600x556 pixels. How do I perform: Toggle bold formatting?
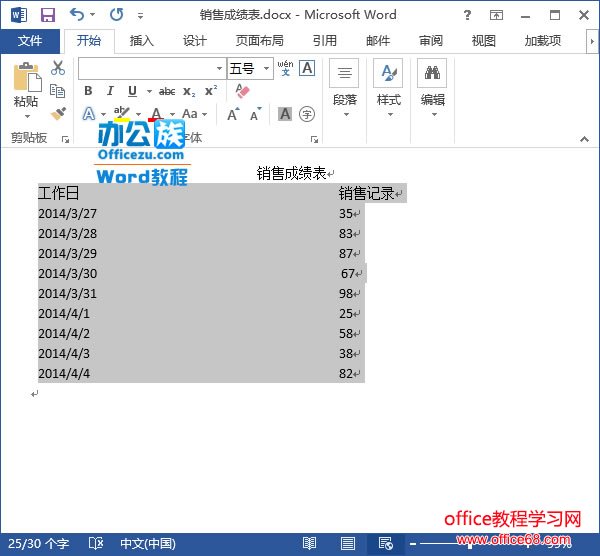tap(88, 91)
